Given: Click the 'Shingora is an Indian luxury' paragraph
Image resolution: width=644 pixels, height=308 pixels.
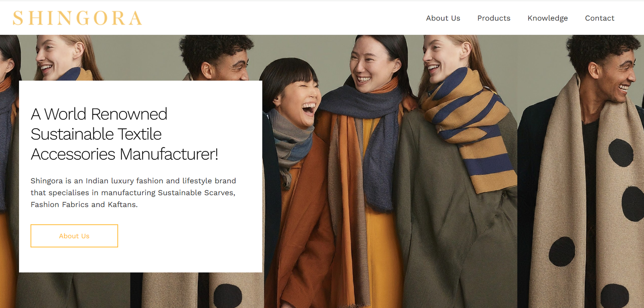Looking at the screenshot, I should (133, 181).
